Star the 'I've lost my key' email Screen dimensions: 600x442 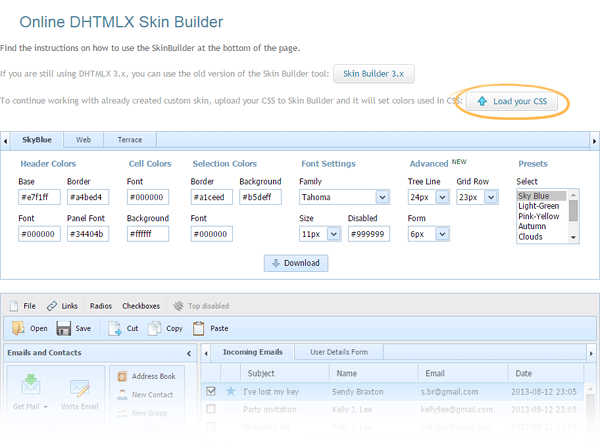[231, 391]
